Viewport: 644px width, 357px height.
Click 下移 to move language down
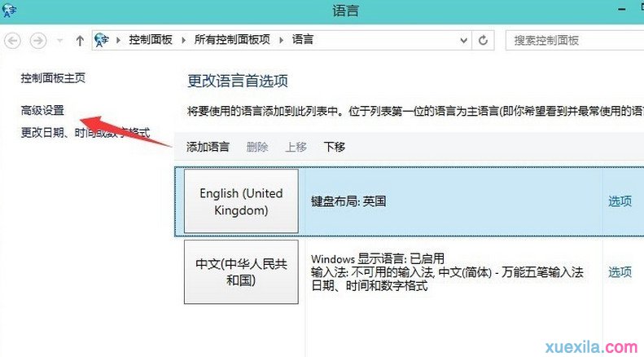coord(335,147)
